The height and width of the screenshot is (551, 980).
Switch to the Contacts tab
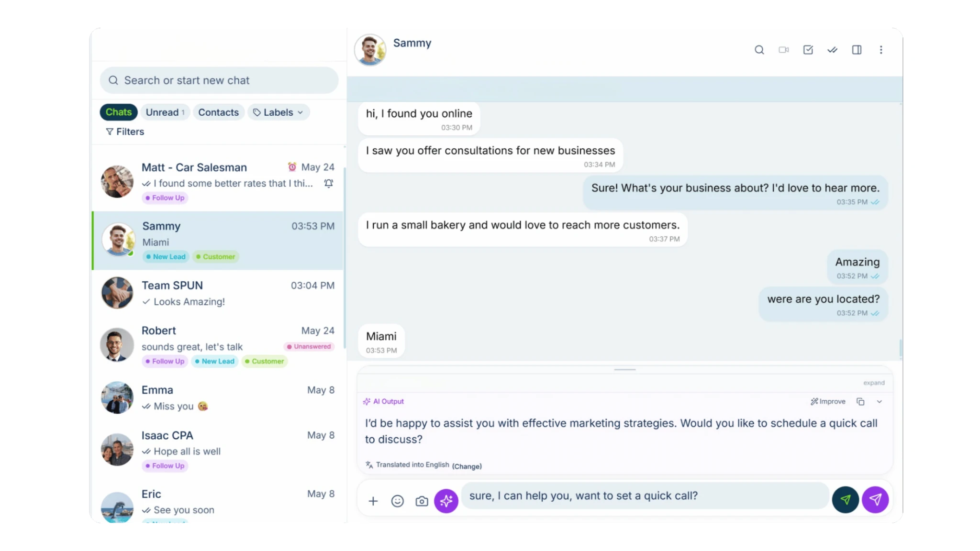[218, 112]
